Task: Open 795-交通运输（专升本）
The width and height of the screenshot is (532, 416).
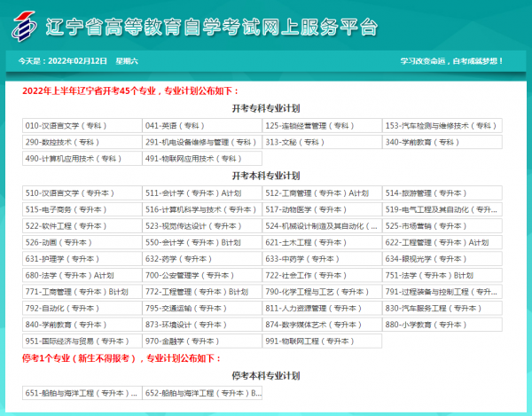Action: 202,308
